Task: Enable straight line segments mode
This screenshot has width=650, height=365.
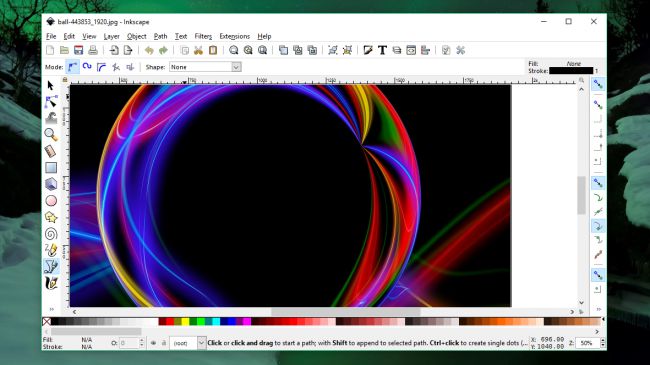Action: [116, 67]
